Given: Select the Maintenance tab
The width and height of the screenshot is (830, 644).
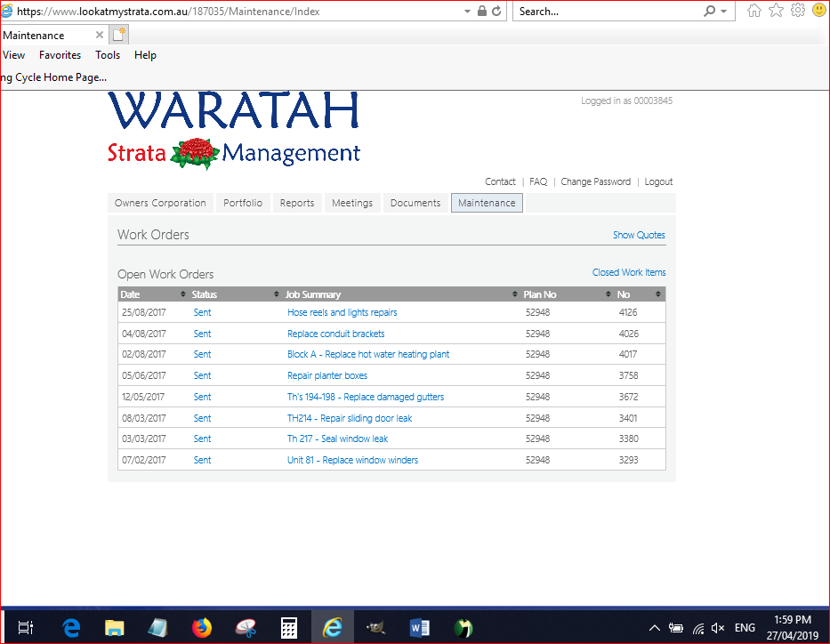Looking at the screenshot, I should [x=487, y=203].
